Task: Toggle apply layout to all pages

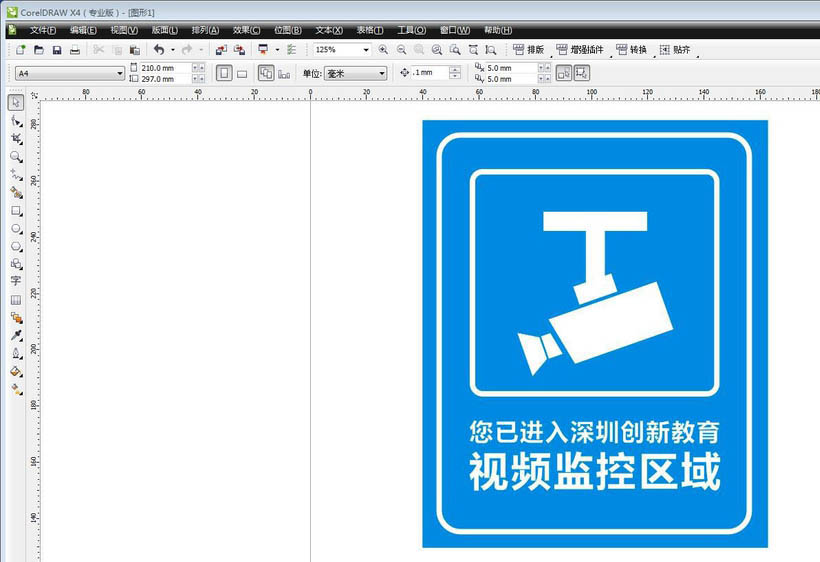Action: click(x=266, y=73)
